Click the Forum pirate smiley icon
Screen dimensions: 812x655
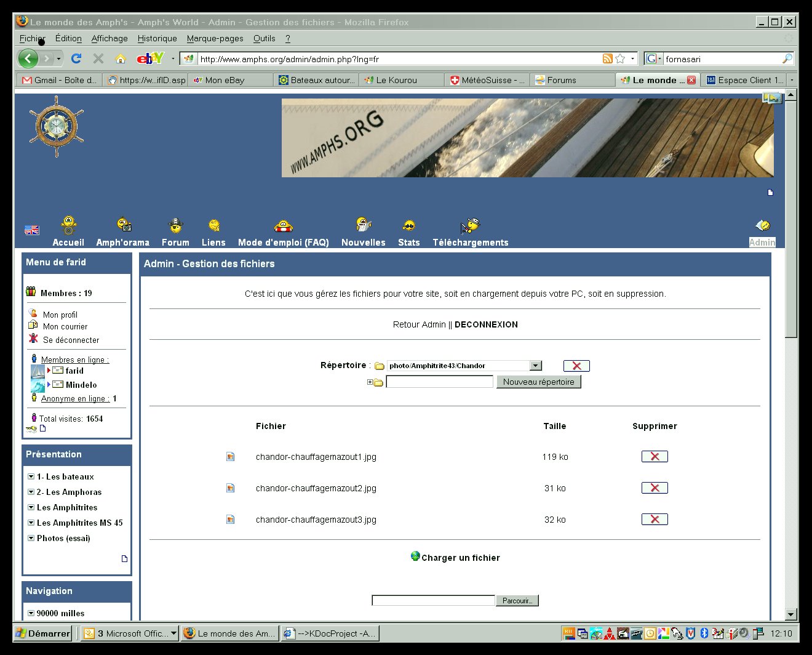pos(175,225)
